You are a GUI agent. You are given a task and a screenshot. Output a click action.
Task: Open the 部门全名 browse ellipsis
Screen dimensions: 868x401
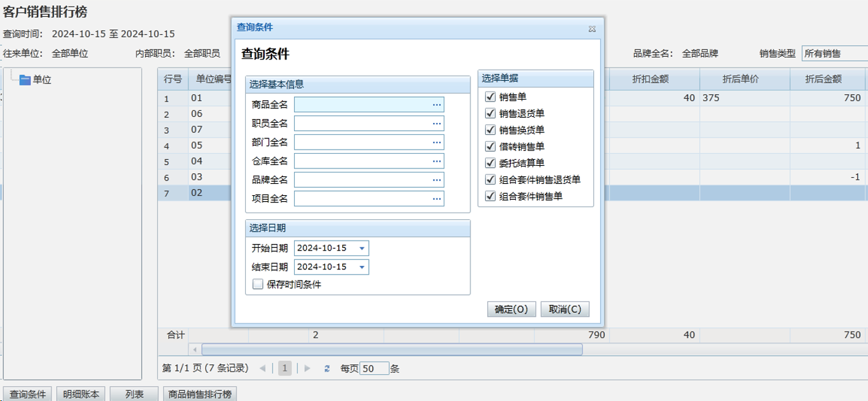point(436,142)
